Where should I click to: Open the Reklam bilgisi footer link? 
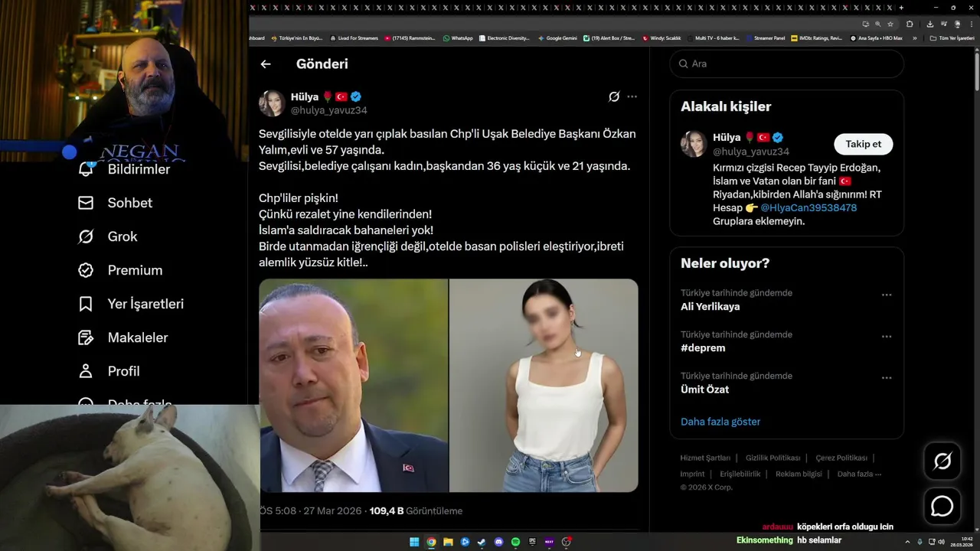[799, 474]
